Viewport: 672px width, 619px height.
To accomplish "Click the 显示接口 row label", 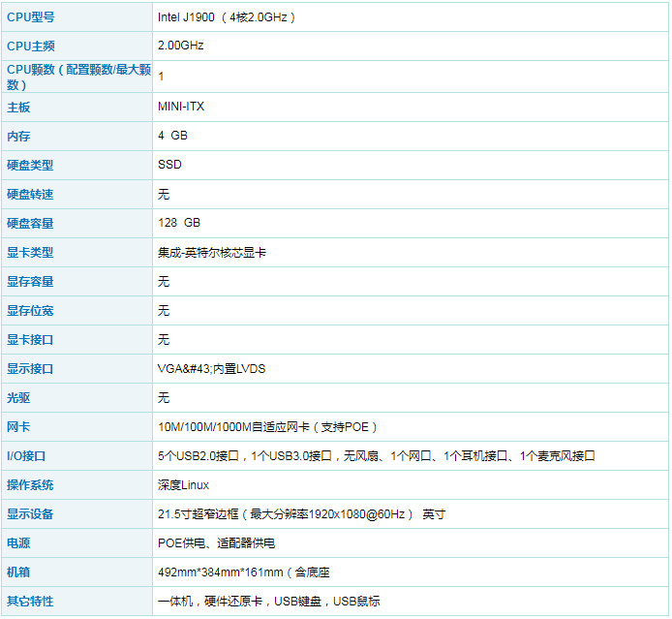I will (30, 368).
